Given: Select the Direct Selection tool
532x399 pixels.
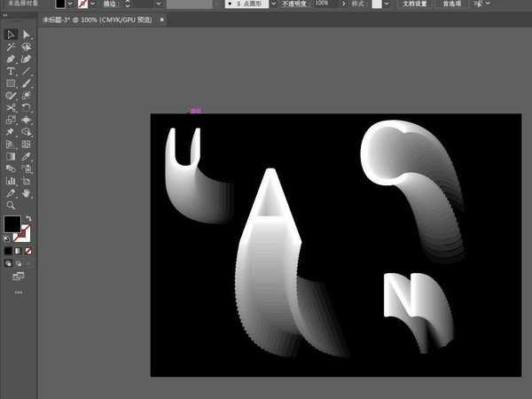Looking at the screenshot, I should pos(27,35).
